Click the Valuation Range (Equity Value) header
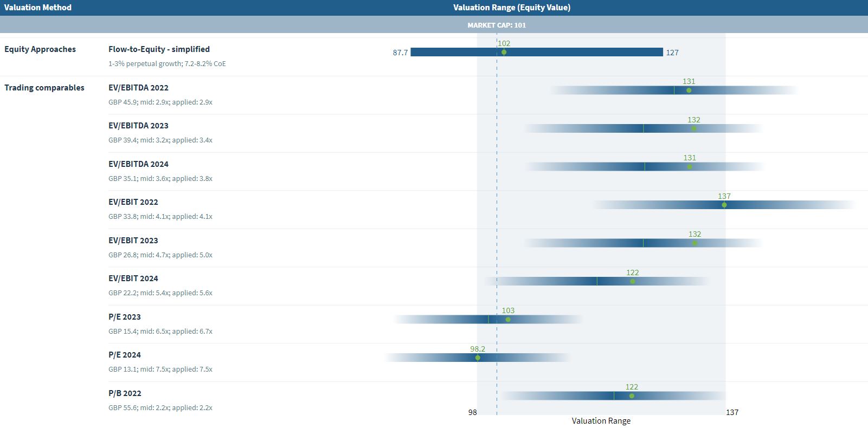 511,8
